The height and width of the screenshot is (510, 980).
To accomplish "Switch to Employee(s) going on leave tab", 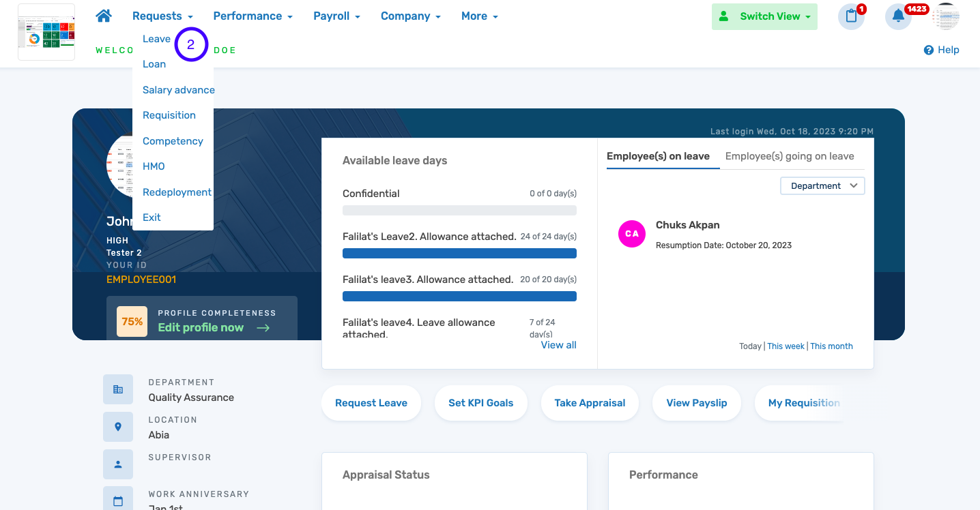I will pos(790,156).
